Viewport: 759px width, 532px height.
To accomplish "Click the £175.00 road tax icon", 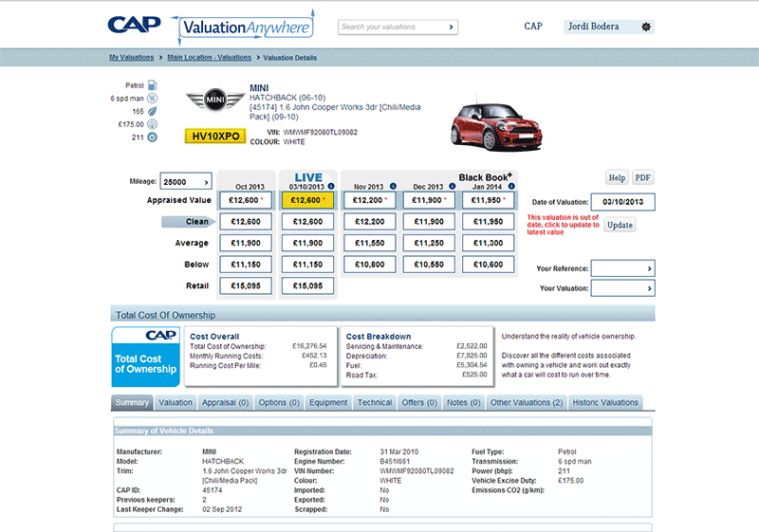I will point(152,124).
